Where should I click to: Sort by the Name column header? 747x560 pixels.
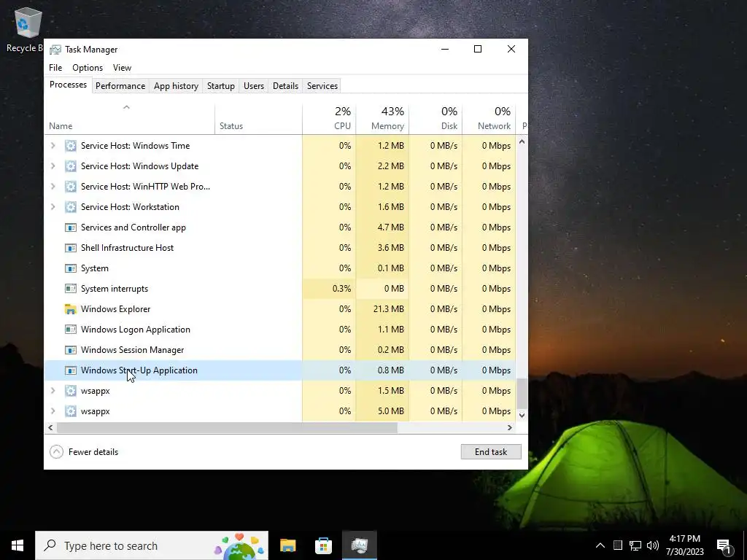130,119
